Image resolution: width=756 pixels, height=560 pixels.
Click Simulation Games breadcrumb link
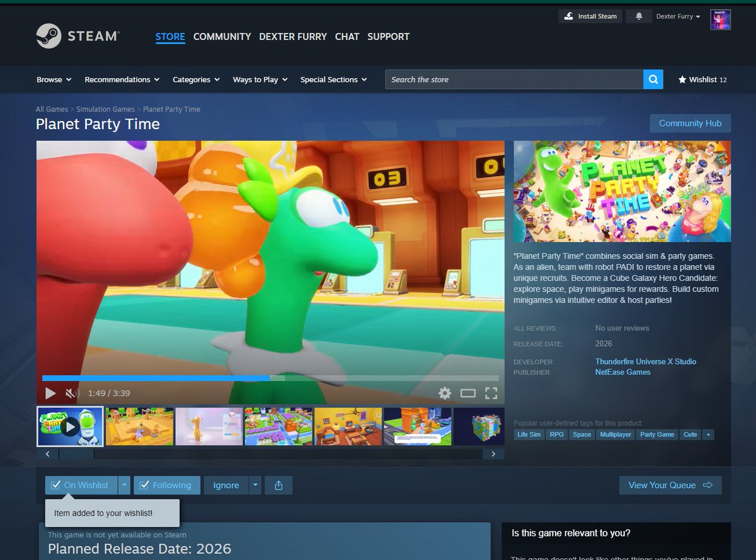tap(105, 109)
